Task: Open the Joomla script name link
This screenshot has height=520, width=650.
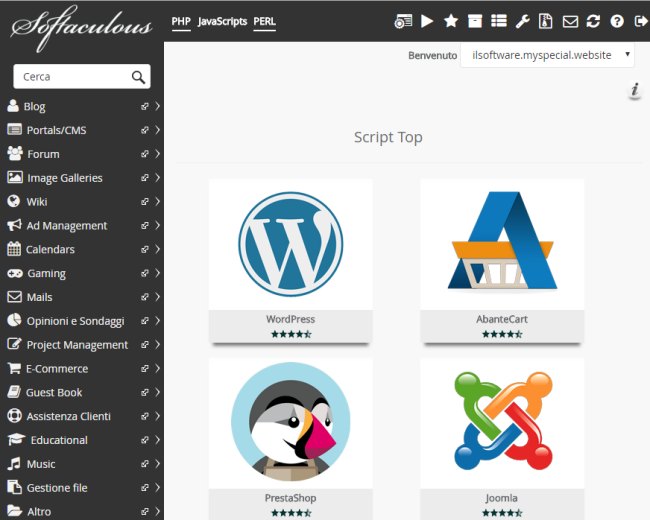Action: 502,498
